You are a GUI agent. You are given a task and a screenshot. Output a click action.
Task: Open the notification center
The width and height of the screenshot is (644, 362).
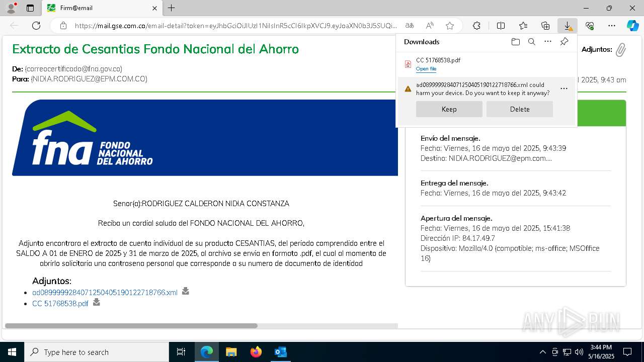pos(627,352)
